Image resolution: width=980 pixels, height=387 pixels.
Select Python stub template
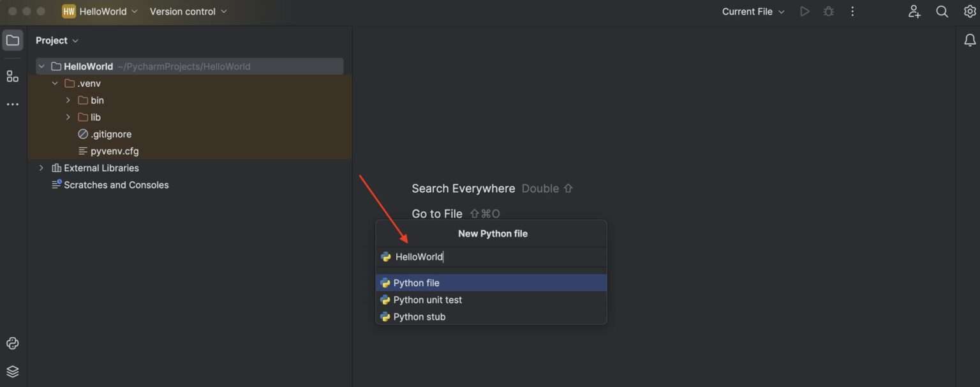(491, 317)
